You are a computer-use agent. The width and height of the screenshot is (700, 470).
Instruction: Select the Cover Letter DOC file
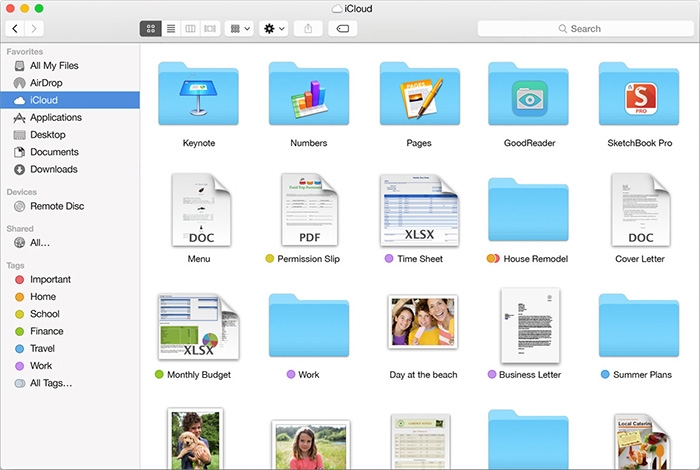(641, 210)
